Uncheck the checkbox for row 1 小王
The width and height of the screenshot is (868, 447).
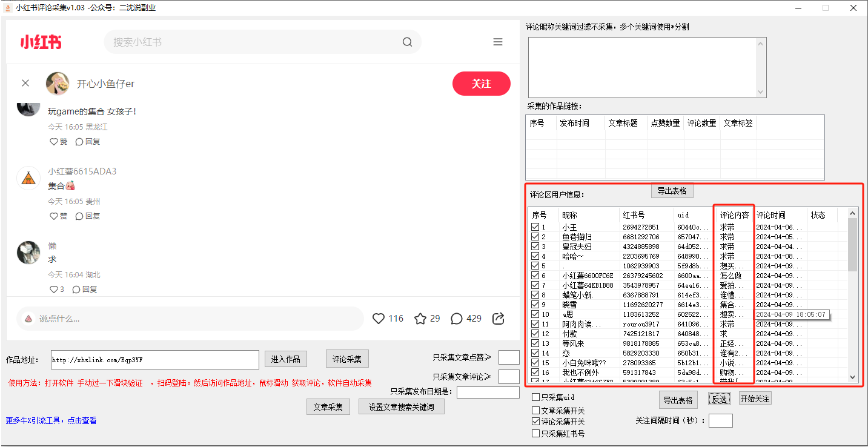[535, 227]
